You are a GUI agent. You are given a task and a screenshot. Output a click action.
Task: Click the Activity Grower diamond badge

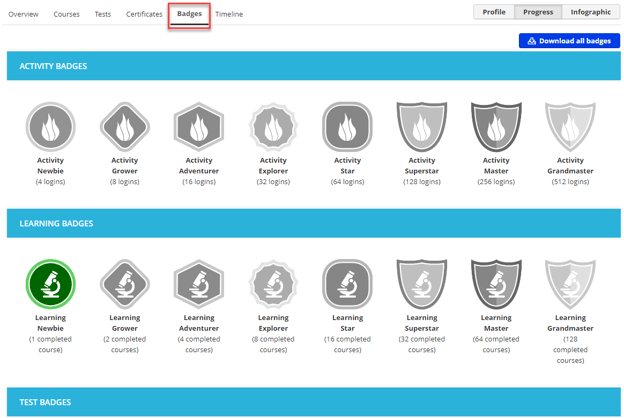pyautogui.click(x=125, y=127)
